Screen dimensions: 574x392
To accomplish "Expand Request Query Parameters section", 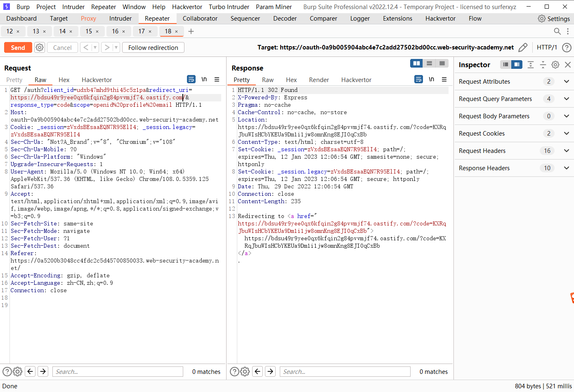I will coord(567,99).
